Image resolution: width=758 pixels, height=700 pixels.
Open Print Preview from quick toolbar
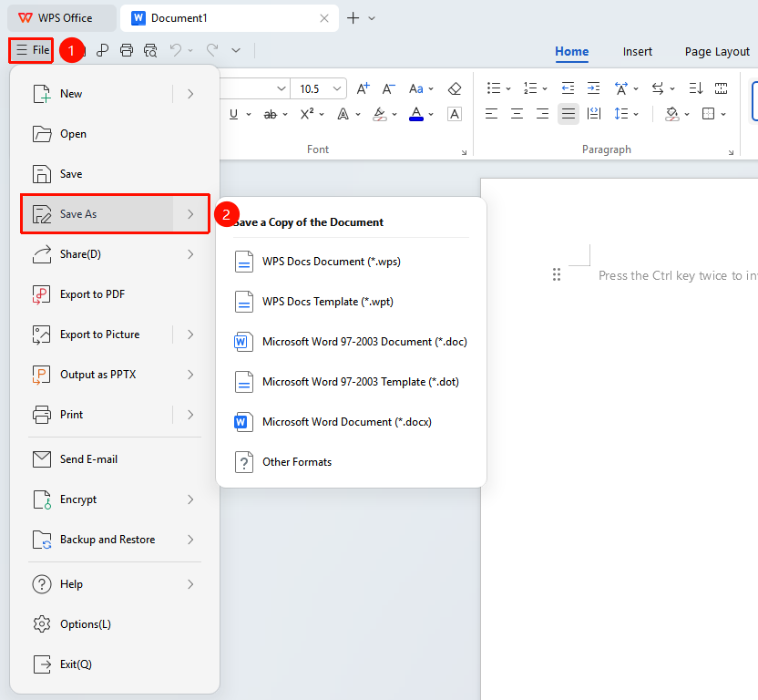150,50
